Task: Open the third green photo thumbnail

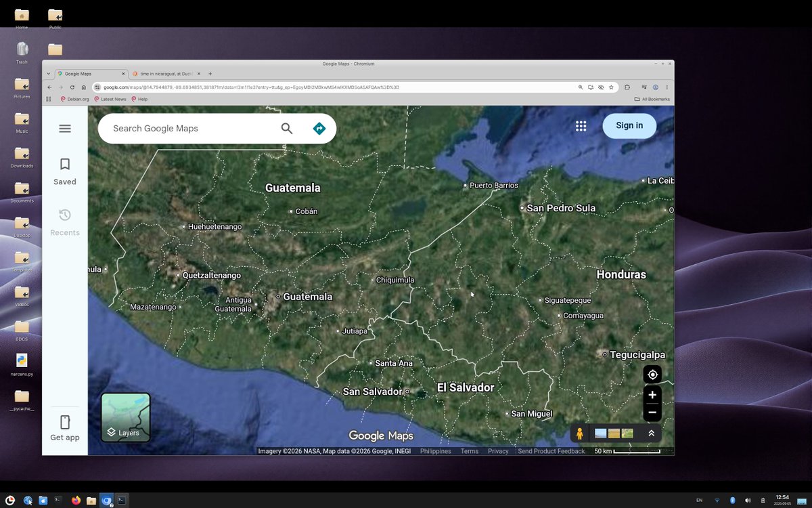Action: point(627,433)
